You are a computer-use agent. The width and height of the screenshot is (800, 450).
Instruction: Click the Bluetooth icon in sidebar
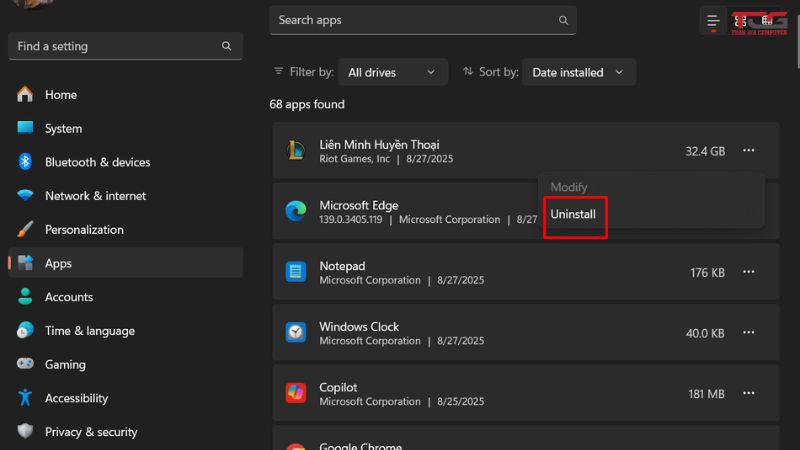[x=24, y=162]
